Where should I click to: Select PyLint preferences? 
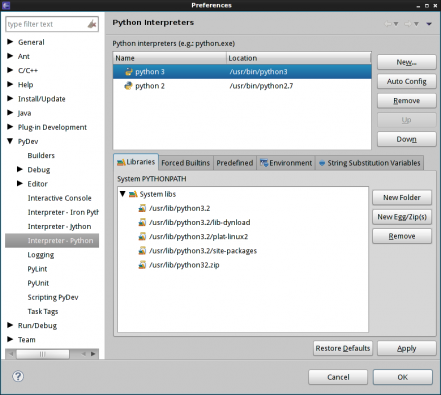point(37,269)
